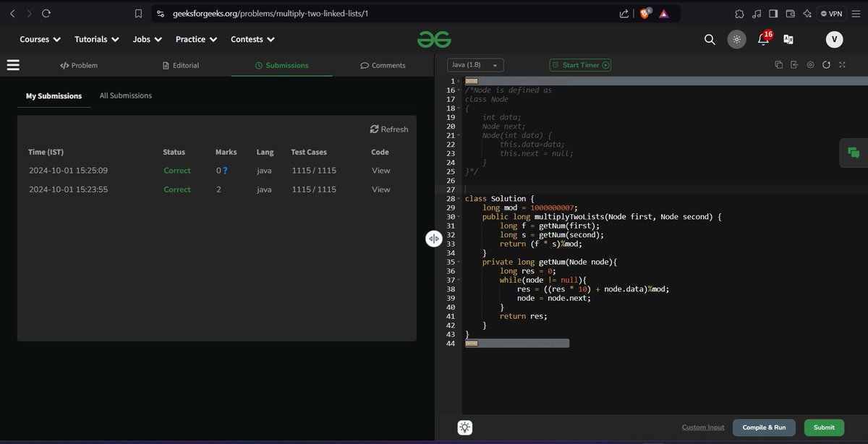Collapse the fold arrow at line 21

[x=459, y=135]
